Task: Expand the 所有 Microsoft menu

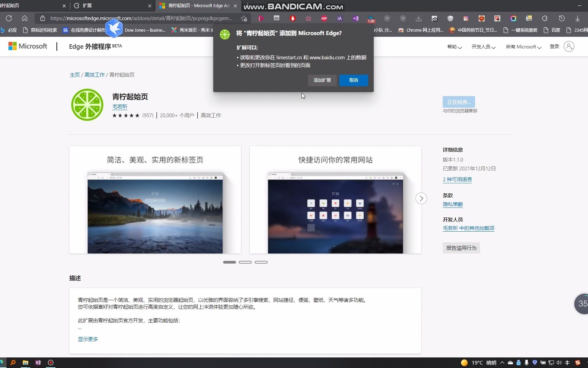Action: (x=523, y=47)
